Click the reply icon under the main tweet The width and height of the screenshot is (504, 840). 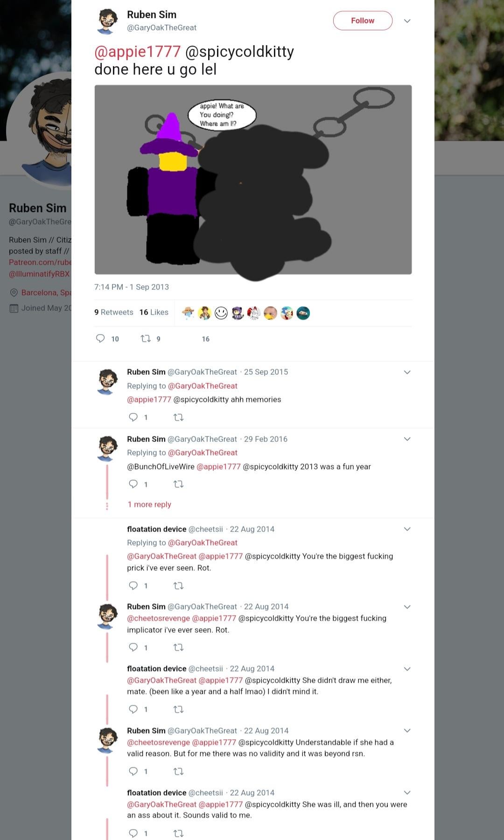pyautogui.click(x=100, y=338)
